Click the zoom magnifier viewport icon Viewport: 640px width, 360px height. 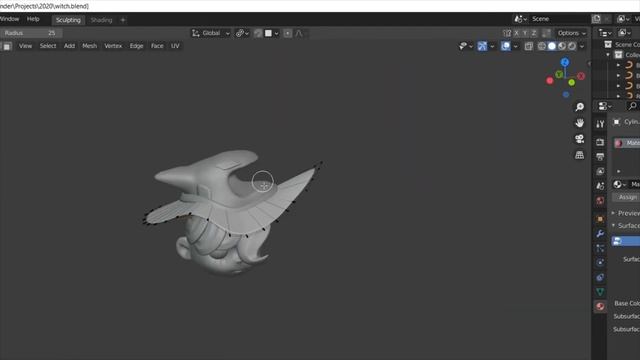click(x=580, y=107)
